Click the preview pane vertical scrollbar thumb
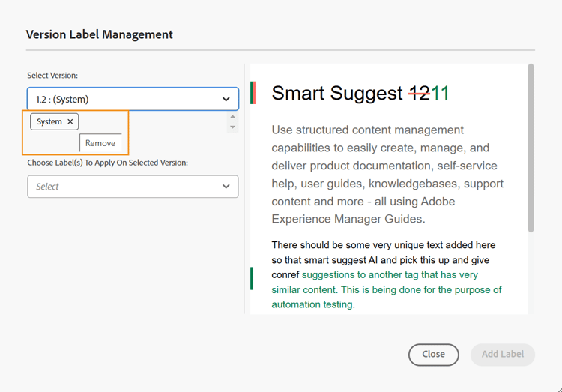The height and width of the screenshot is (392, 562). 531,148
